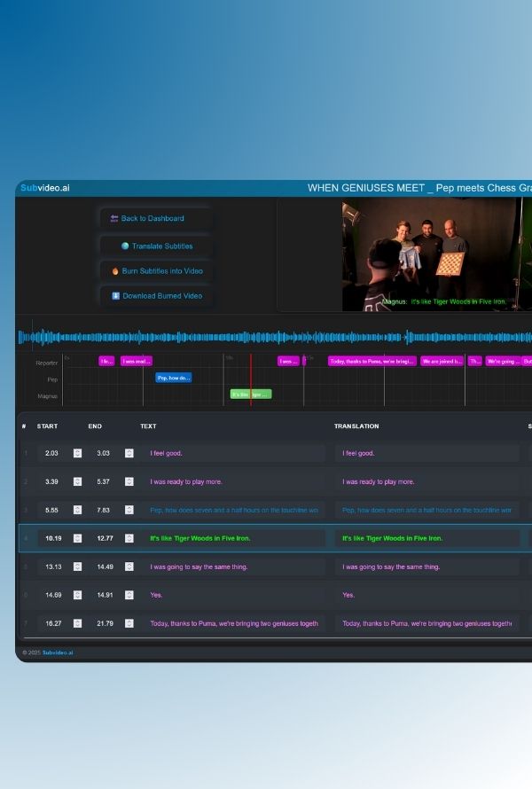The image size is (532, 789).
Task: Adjust start time stepper for 3.39
Action: pyautogui.click(x=77, y=481)
